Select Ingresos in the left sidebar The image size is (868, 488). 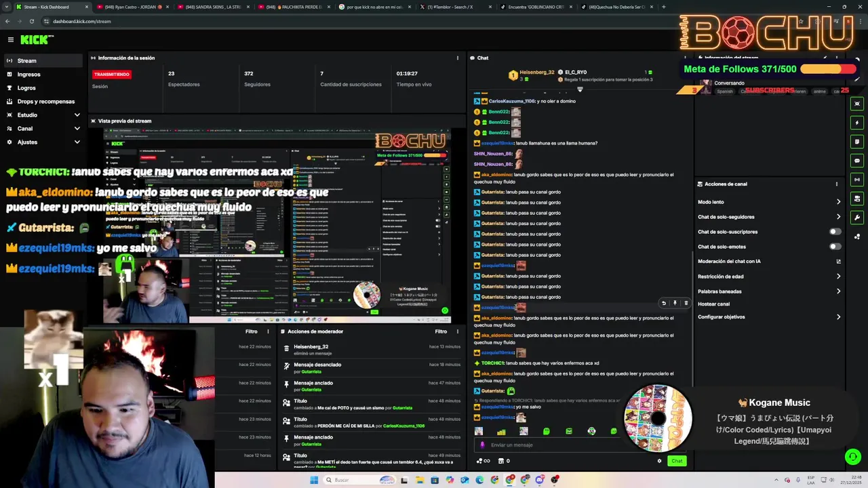click(x=43, y=75)
